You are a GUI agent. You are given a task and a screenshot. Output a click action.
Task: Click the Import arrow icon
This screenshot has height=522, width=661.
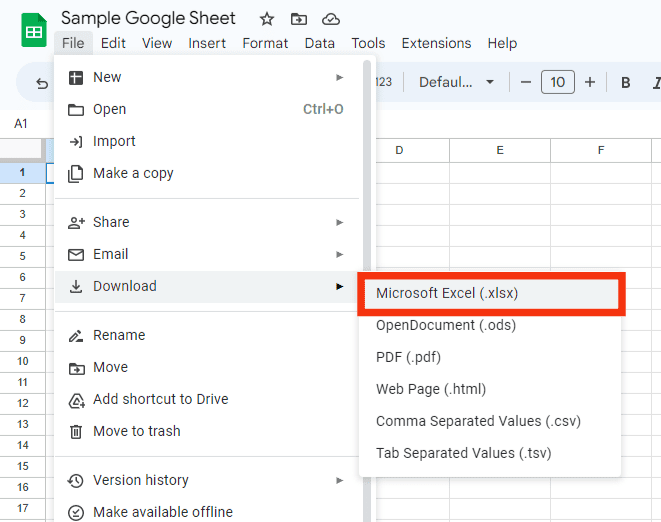pos(76,142)
